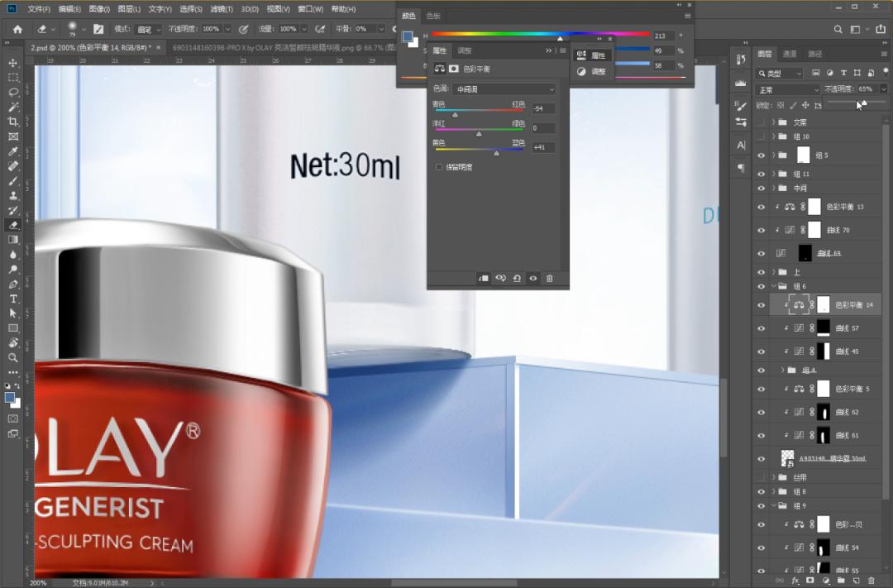893x588 pixels.
Task: Open the 图像(I) menu
Action: pyautogui.click(x=99, y=9)
